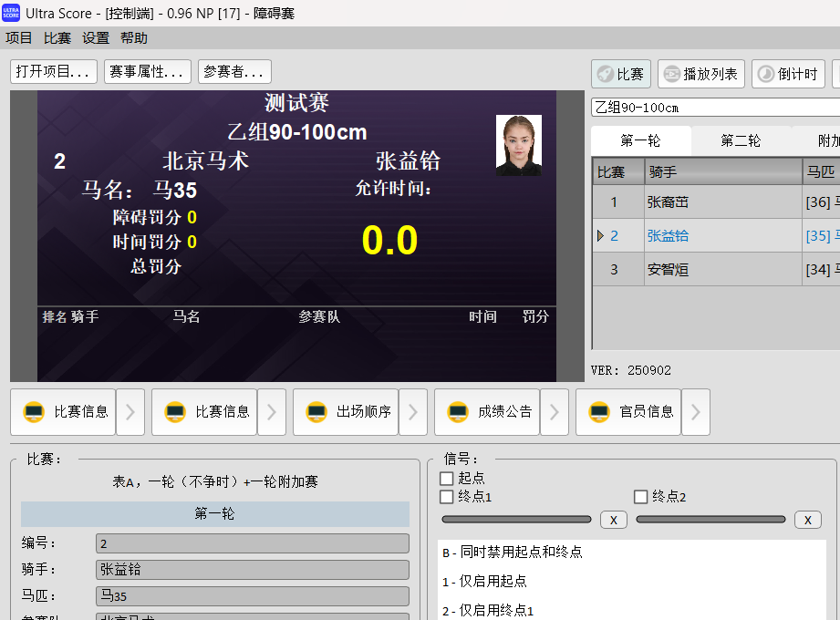This screenshot has height=620, width=840.
Task: Check the 终点1 checkbox
Action: tap(446, 496)
